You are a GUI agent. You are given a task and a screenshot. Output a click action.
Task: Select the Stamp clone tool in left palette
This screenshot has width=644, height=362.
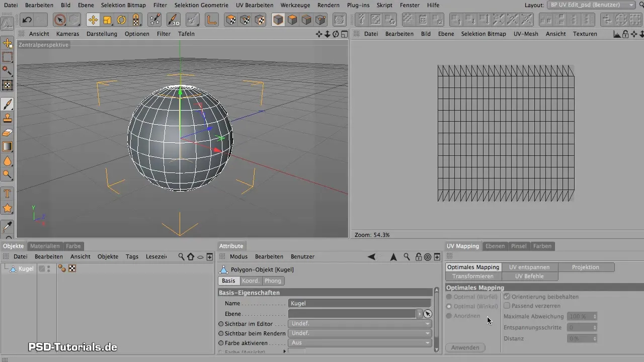click(8, 119)
